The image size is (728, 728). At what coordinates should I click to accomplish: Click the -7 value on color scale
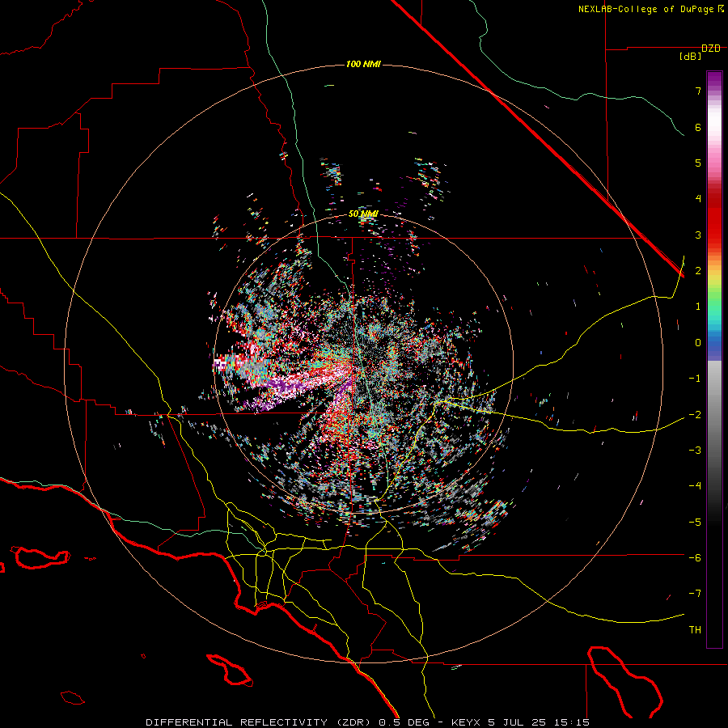tap(695, 594)
